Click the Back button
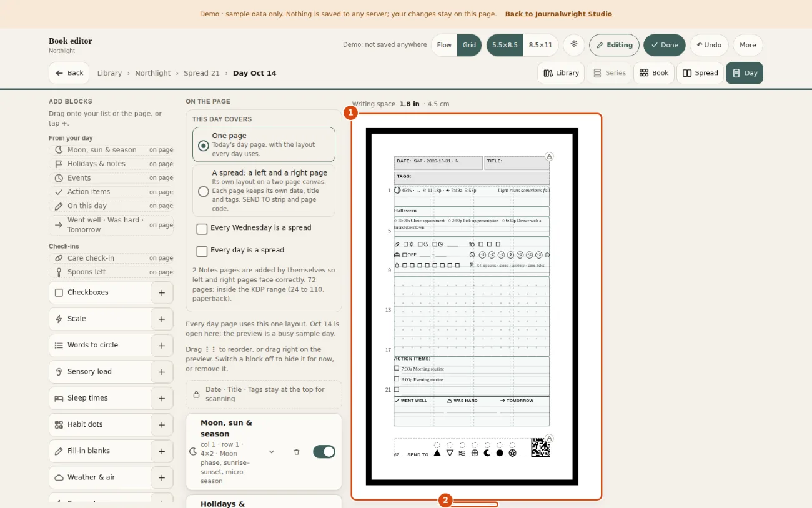This screenshot has width=812, height=508. tap(69, 73)
